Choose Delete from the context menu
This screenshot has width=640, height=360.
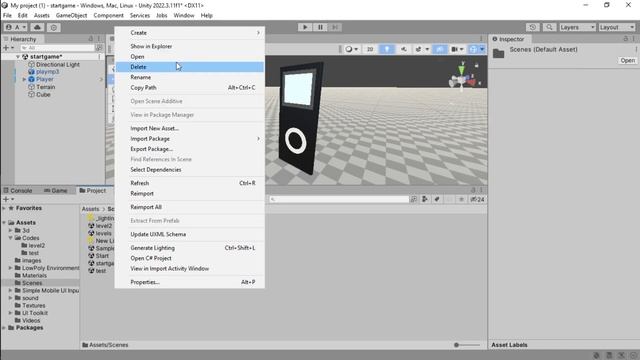coord(190,67)
